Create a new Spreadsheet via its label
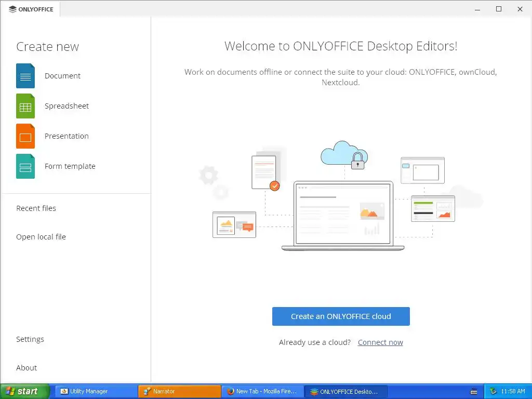 click(x=66, y=106)
